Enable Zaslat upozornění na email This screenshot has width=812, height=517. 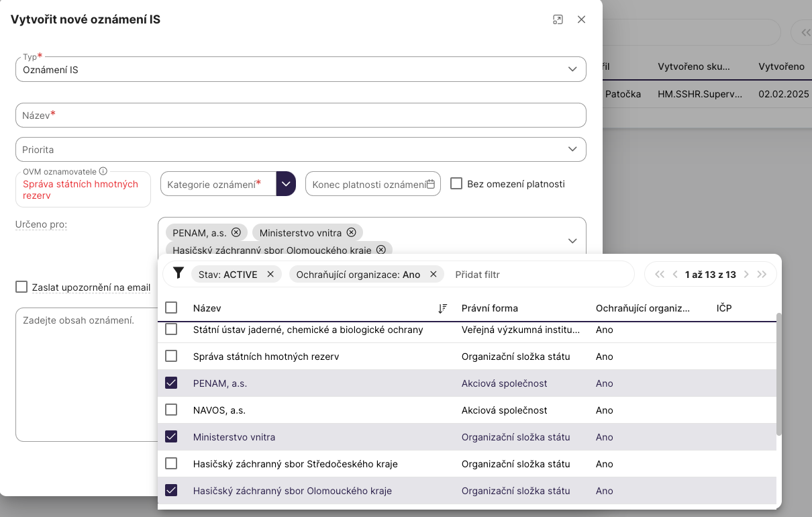21,287
